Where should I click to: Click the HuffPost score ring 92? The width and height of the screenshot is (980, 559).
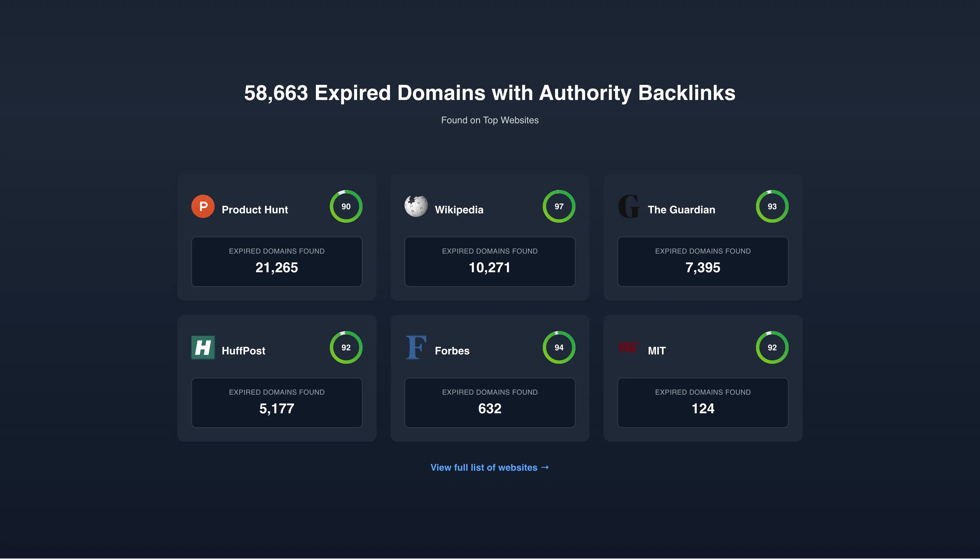click(x=346, y=347)
